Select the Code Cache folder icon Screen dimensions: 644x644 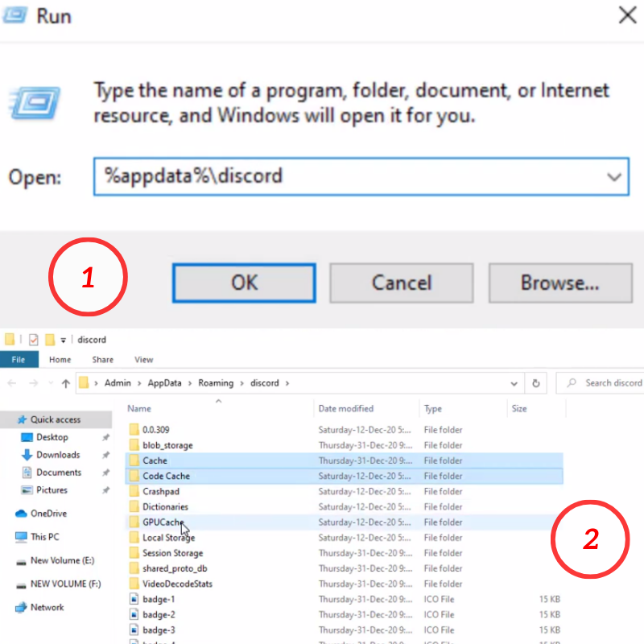(x=134, y=476)
